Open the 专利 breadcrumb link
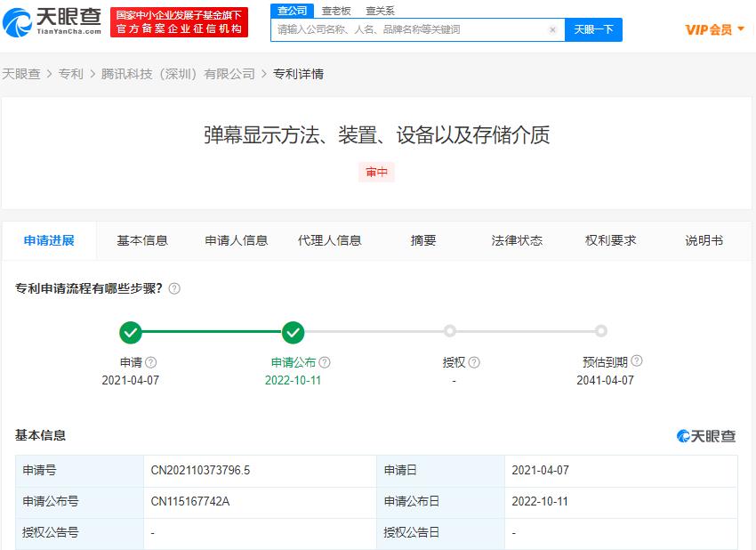The image size is (756, 550). click(71, 74)
